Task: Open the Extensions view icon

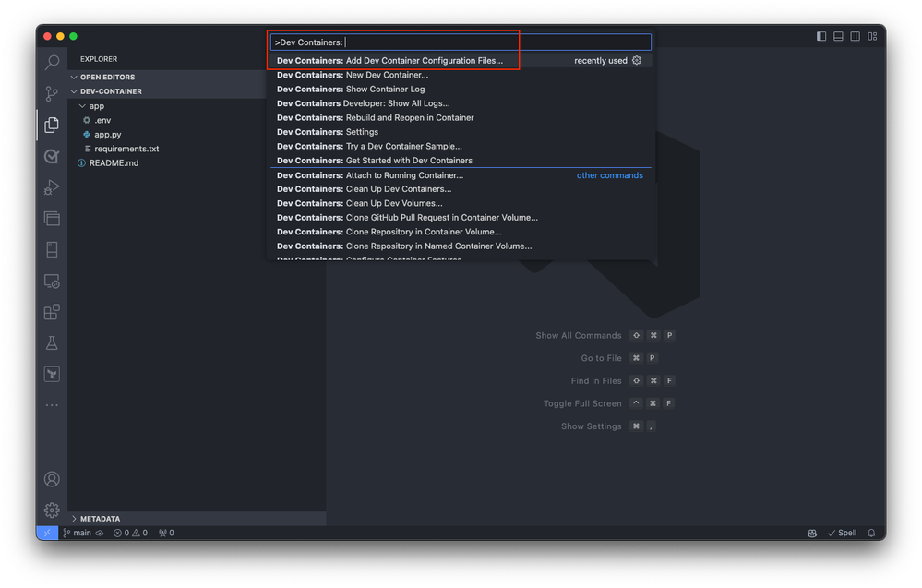Action: pos(52,312)
